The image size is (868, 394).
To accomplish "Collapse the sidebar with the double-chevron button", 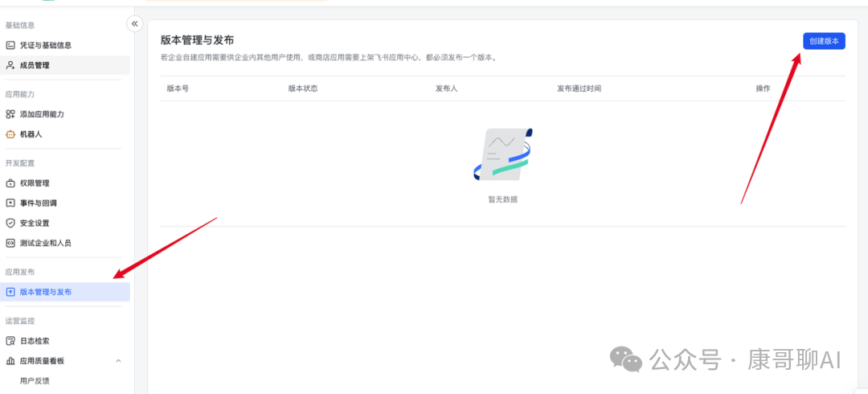I will (x=134, y=24).
